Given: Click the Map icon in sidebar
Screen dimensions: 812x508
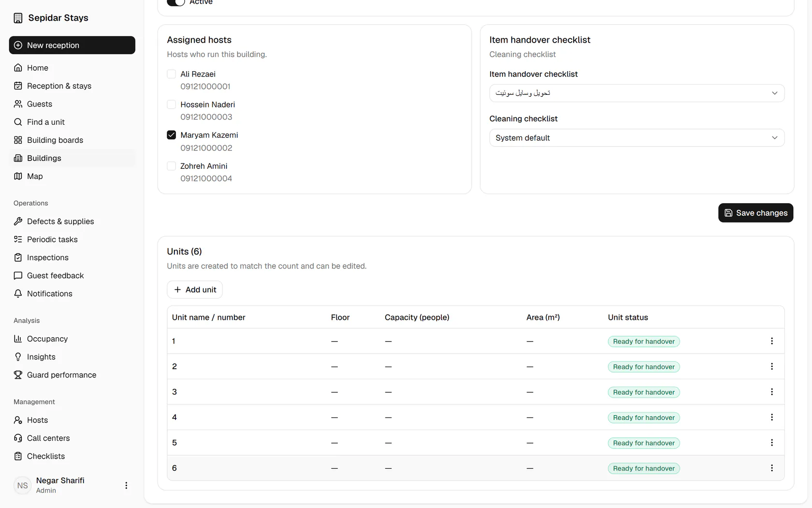Looking at the screenshot, I should (18, 176).
